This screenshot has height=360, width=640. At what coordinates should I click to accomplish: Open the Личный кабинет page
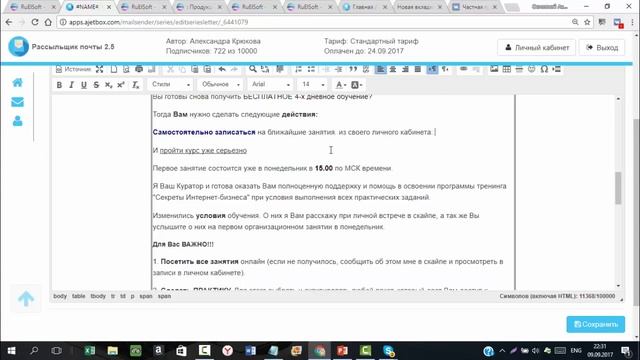536,48
